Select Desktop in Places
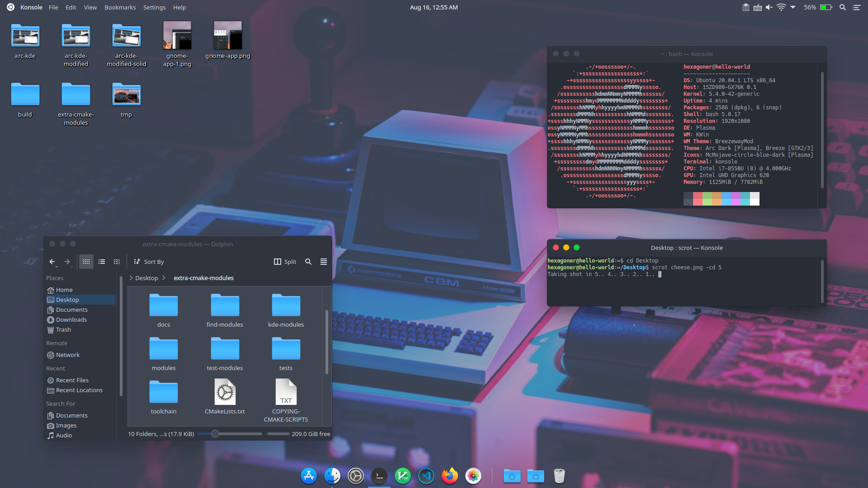The image size is (868, 488). click(x=80, y=300)
